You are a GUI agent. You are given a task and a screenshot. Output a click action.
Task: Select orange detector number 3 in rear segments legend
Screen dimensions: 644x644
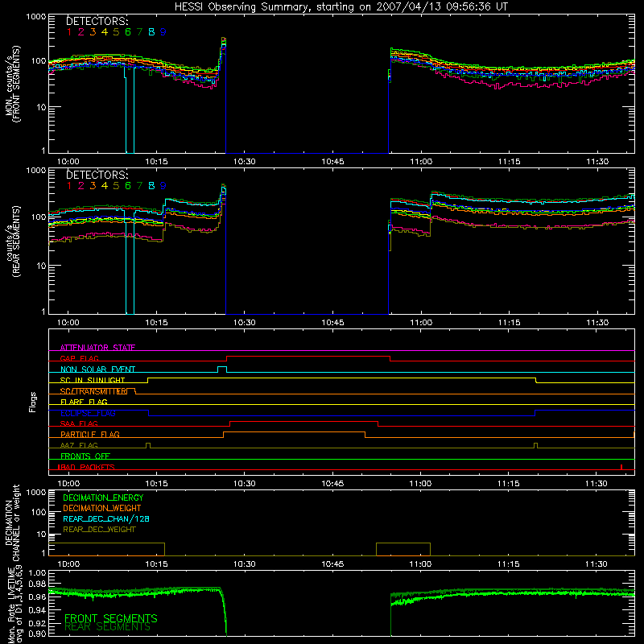(x=93, y=186)
